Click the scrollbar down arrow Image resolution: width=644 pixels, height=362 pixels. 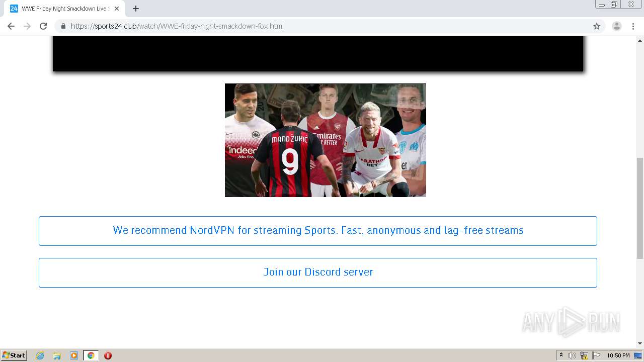(640, 343)
